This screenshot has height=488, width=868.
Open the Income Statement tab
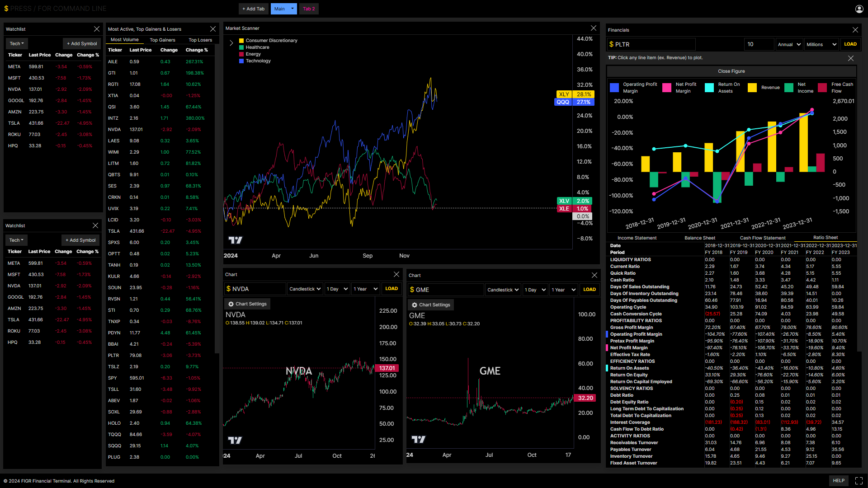click(637, 238)
